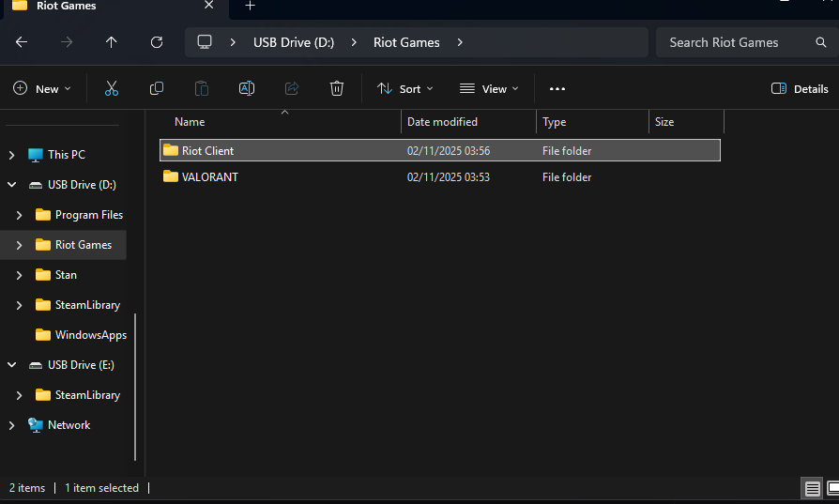Click the Share icon in toolbar
The height and width of the screenshot is (504, 839).
pyautogui.click(x=292, y=88)
